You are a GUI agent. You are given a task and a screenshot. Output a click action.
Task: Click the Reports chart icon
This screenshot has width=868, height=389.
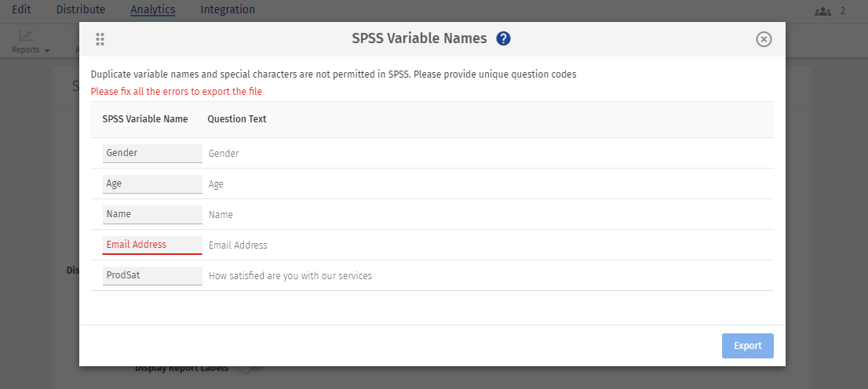click(27, 35)
